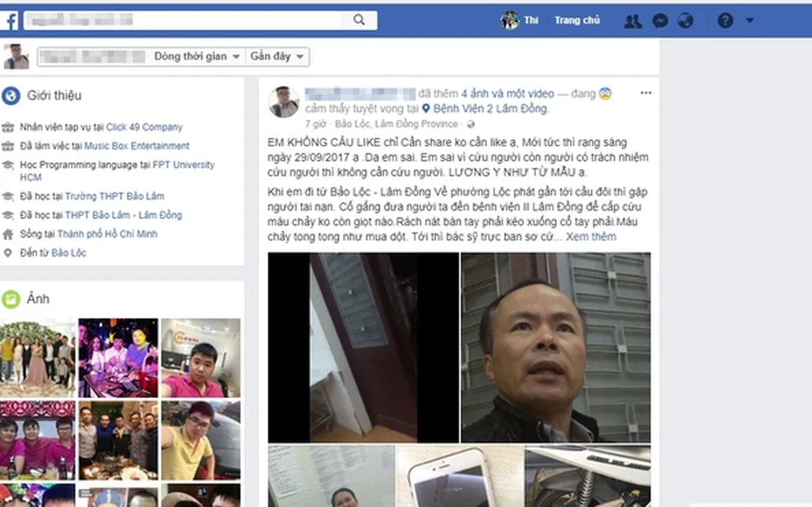
Task: Open the post options three-dot menu
Action: [646, 93]
